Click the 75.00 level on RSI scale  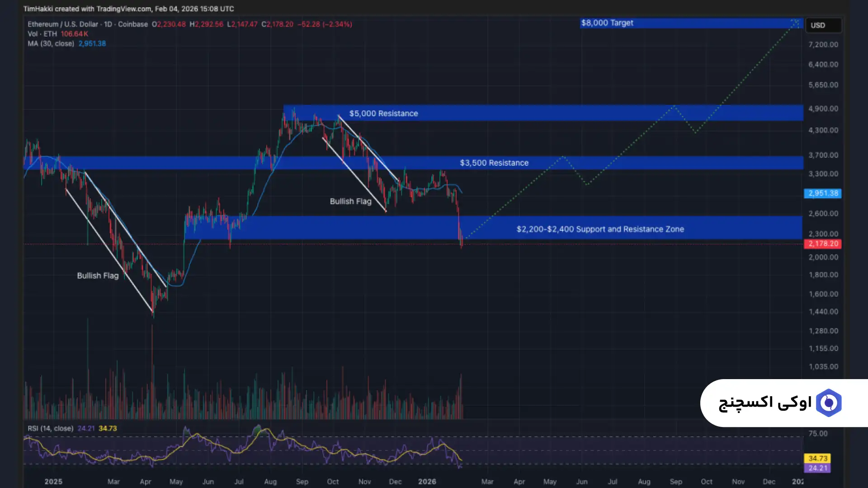point(817,434)
